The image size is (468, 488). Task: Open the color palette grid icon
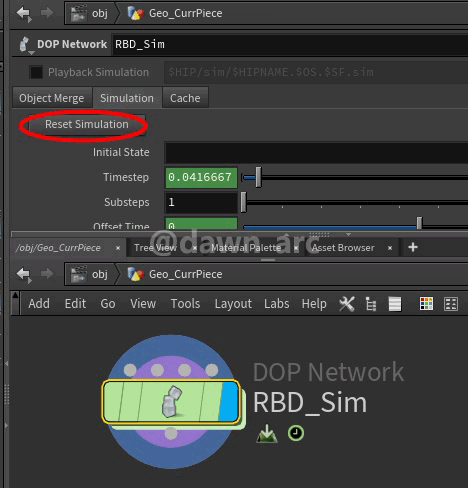tap(426, 304)
